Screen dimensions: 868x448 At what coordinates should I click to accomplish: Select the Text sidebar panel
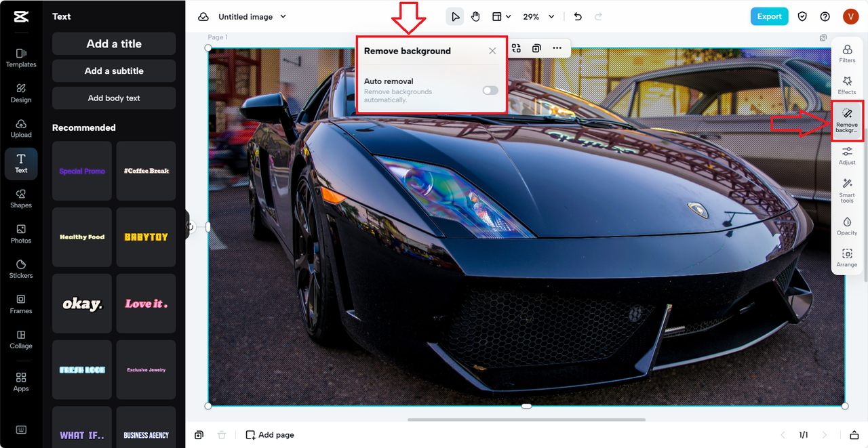21,163
